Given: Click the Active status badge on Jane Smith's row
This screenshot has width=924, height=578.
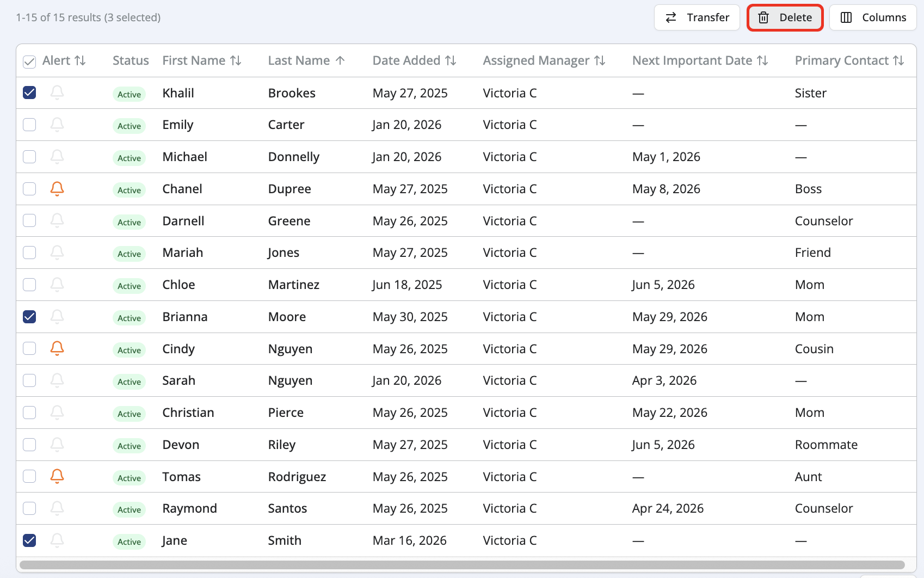Looking at the screenshot, I should point(129,542).
